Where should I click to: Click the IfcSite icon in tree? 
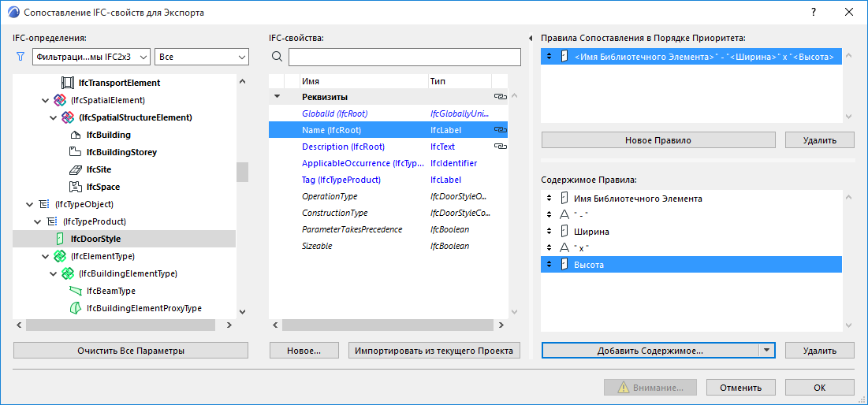[x=76, y=169]
